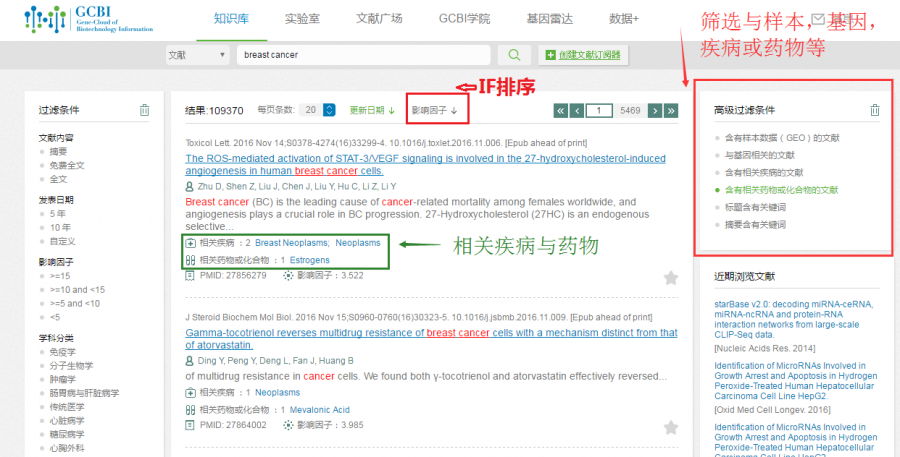Click drug icon beside Estrogens row
Screen dimensions: 900x457
pyautogui.click(x=191, y=260)
